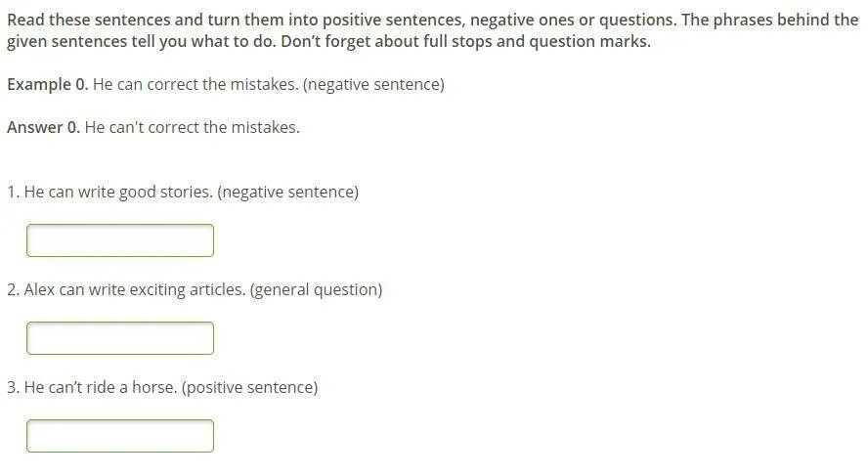Image resolution: width=868 pixels, height=476 pixels.
Task: Click the number '3.' before the horse sentence
Action: coord(14,387)
